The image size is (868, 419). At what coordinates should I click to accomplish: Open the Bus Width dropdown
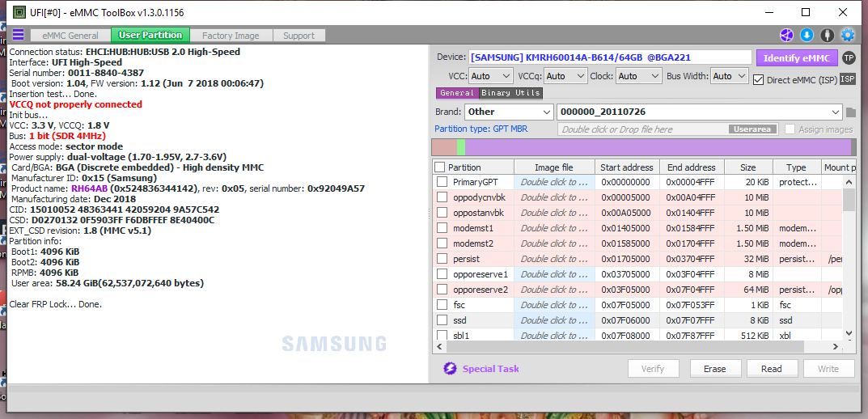[x=730, y=76]
